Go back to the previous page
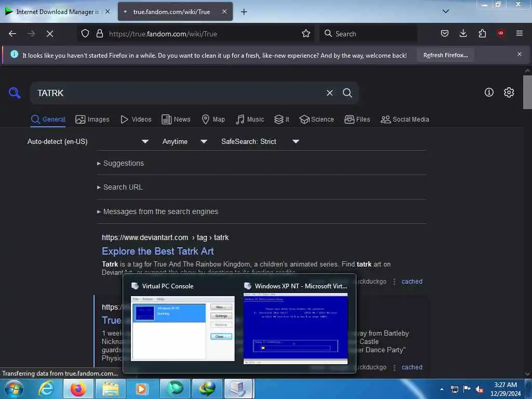 coord(12,34)
